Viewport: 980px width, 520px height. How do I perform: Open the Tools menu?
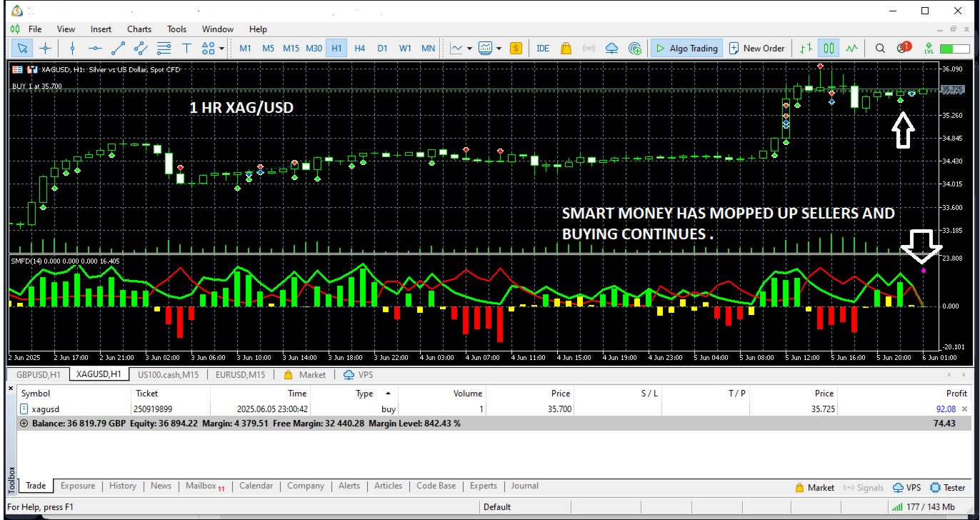coord(177,29)
